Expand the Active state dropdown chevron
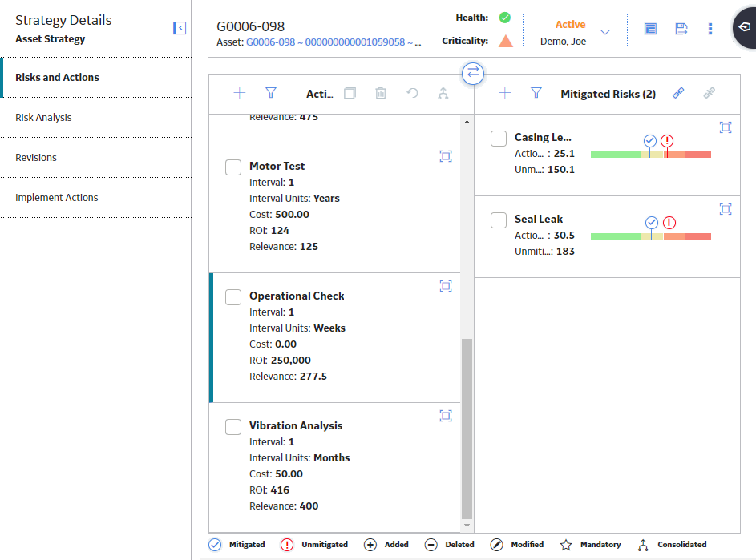This screenshot has height=560, width=756. pos(605,32)
